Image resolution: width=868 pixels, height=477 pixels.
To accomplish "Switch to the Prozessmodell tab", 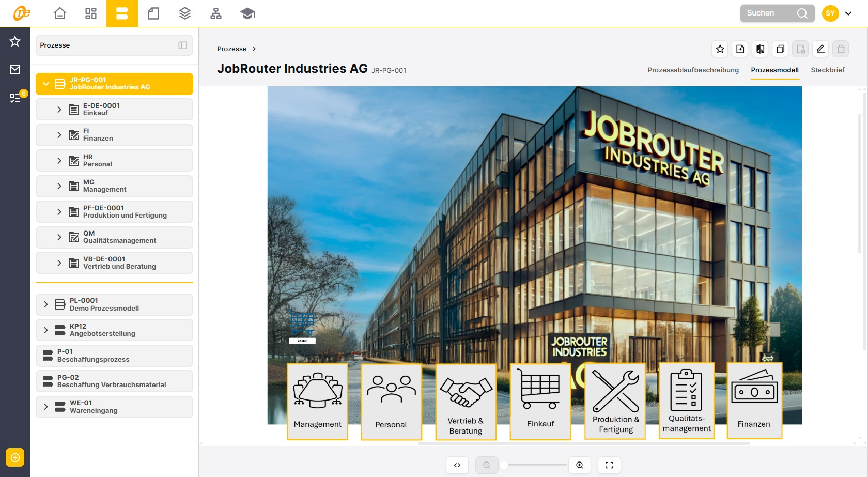I will click(x=774, y=70).
